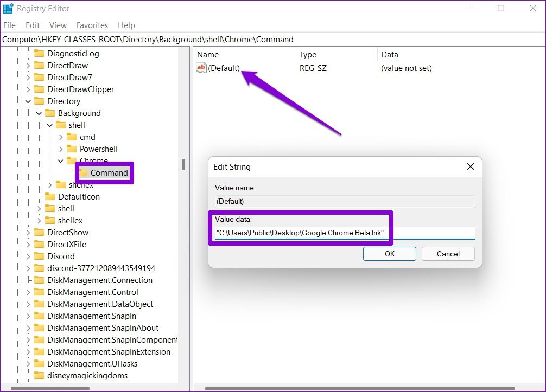
Task: Close the Edit String dialog
Action: 471,166
